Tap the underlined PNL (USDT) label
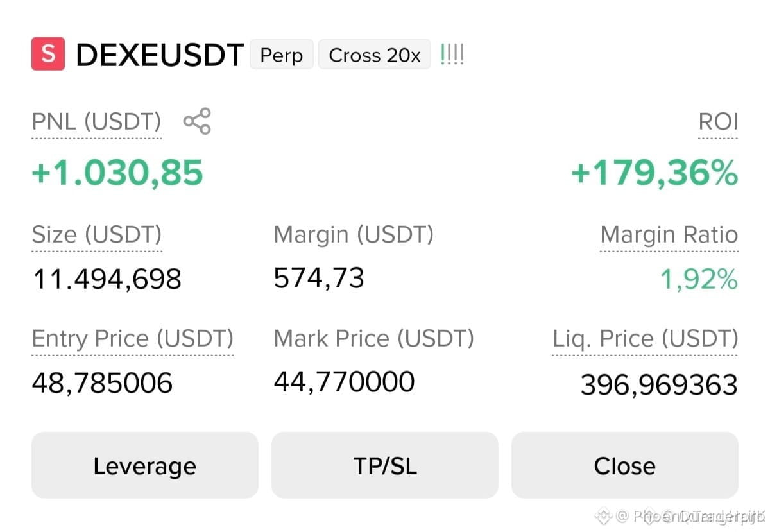 click(x=97, y=121)
